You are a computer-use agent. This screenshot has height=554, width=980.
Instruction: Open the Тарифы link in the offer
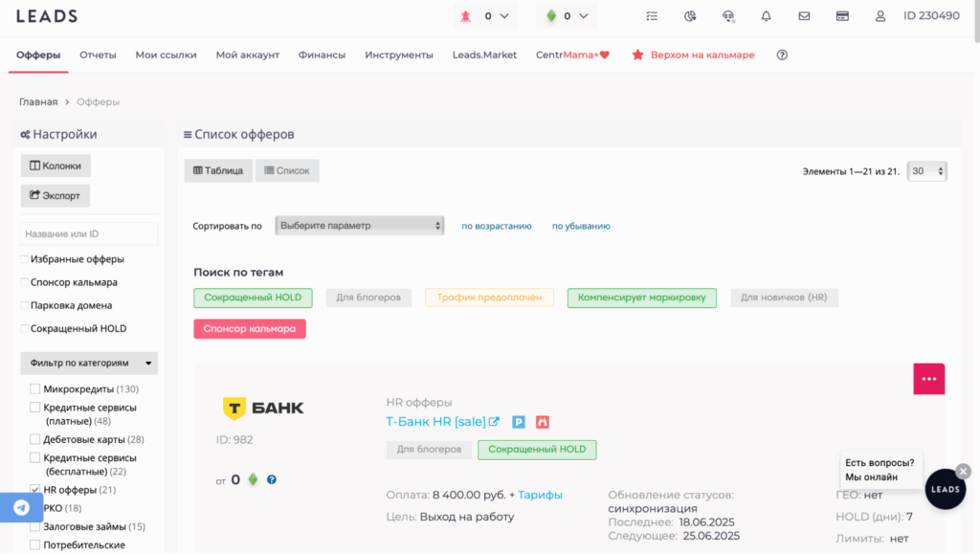pyautogui.click(x=541, y=495)
